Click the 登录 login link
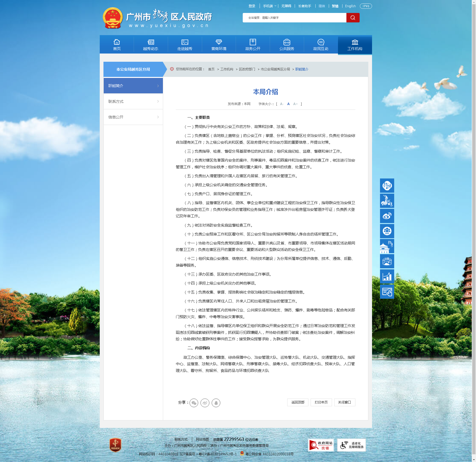Image resolution: width=476 pixels, height=462 pixels. [252, 6]
